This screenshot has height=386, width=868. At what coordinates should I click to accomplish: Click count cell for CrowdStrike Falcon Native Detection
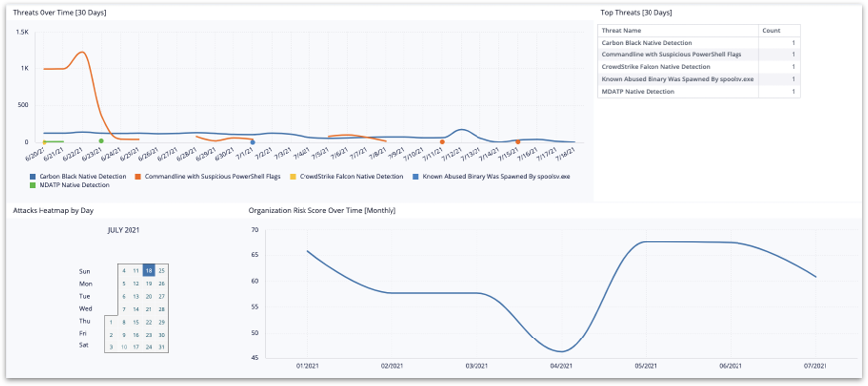779,66
